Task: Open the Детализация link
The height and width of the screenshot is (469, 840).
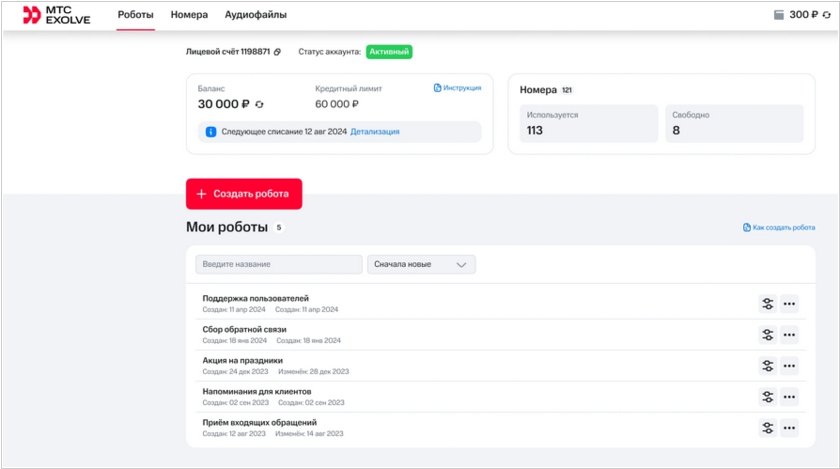Action: 374,132
